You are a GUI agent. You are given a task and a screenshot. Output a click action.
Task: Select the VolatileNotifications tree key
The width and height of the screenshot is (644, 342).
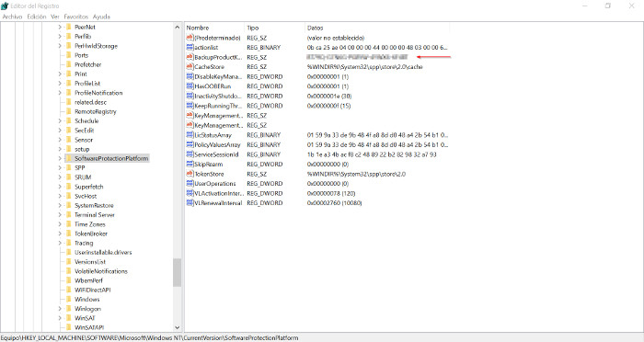[101, 271]
